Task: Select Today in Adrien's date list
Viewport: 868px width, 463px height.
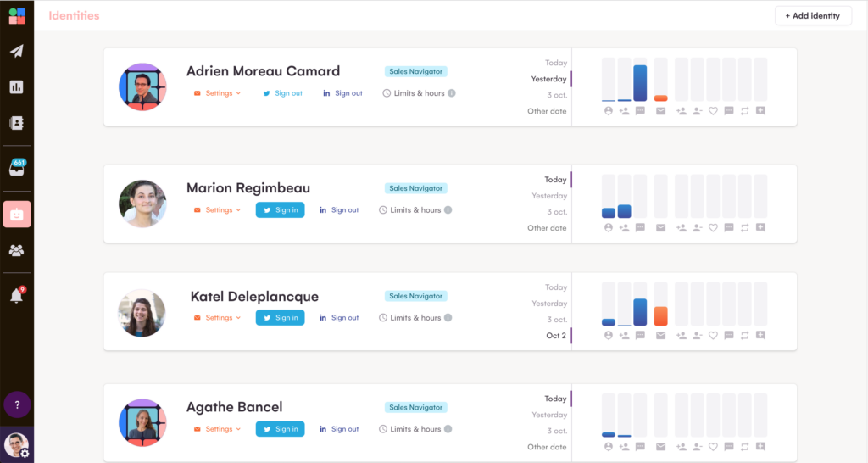Action: [x=556, y=63]
